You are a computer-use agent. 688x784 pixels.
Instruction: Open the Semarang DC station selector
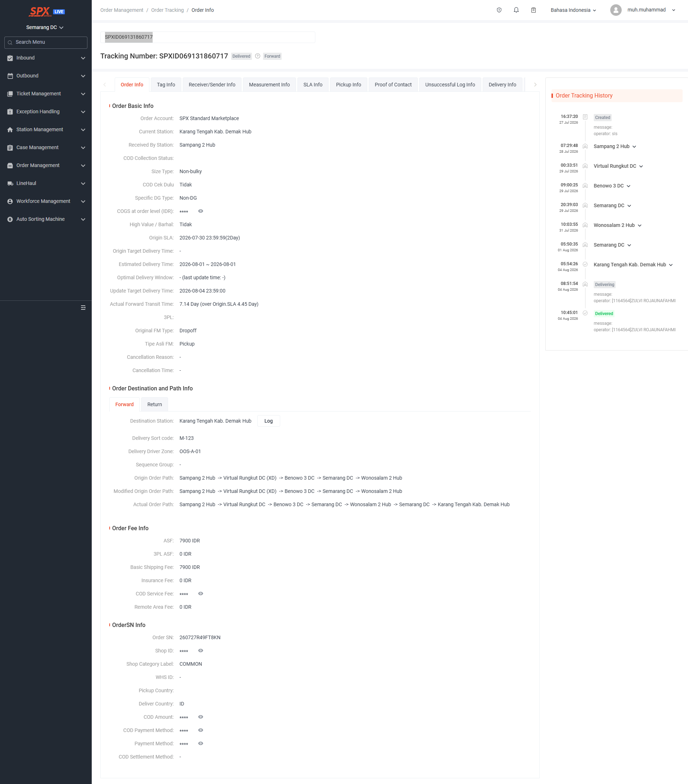point(45,27)
